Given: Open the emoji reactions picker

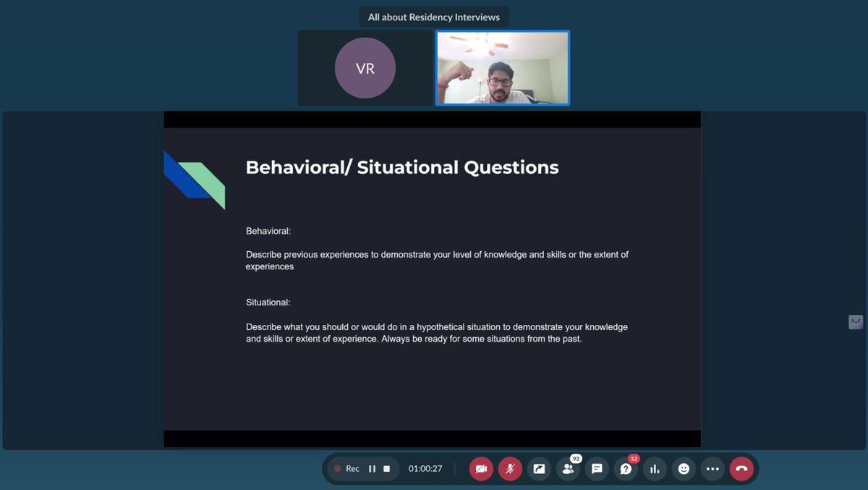Looking at the screenshot, I should tap(684, 469).
